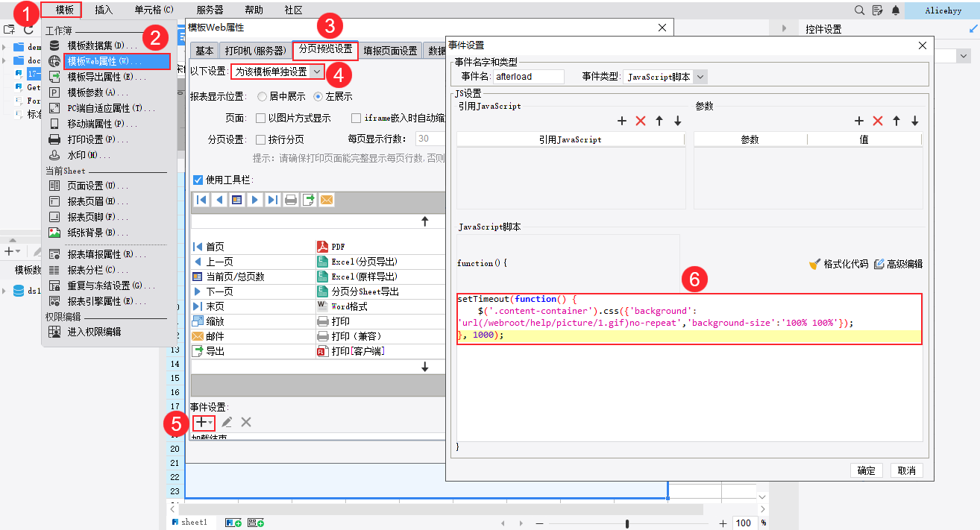This screenshot has width=980, height=530.
Task: Click the 每页显示行数 input field
Action: 430,139
